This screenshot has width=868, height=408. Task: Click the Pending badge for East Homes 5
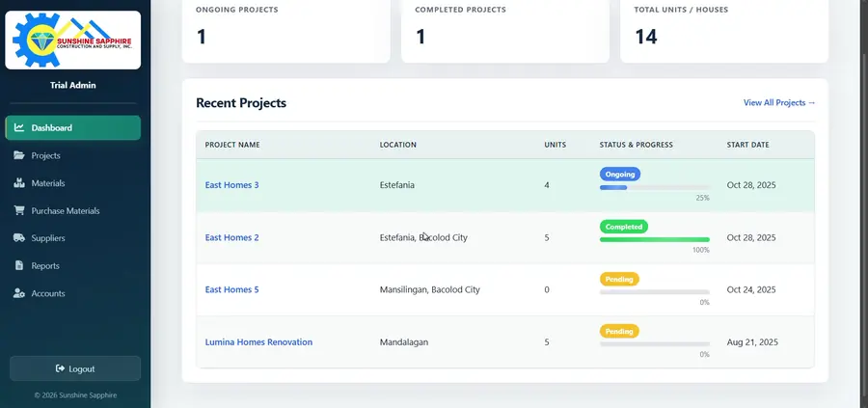(x=619, y=279)
